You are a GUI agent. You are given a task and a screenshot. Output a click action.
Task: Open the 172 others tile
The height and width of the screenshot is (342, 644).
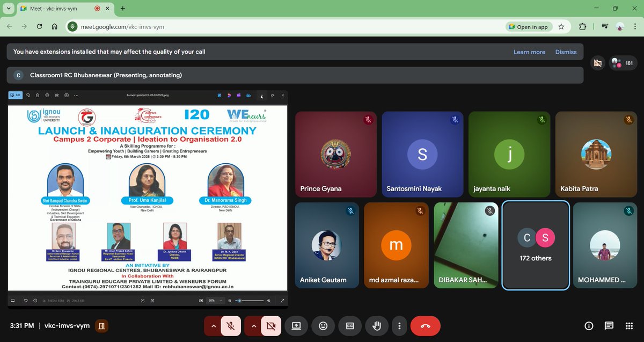click(536, 245)
